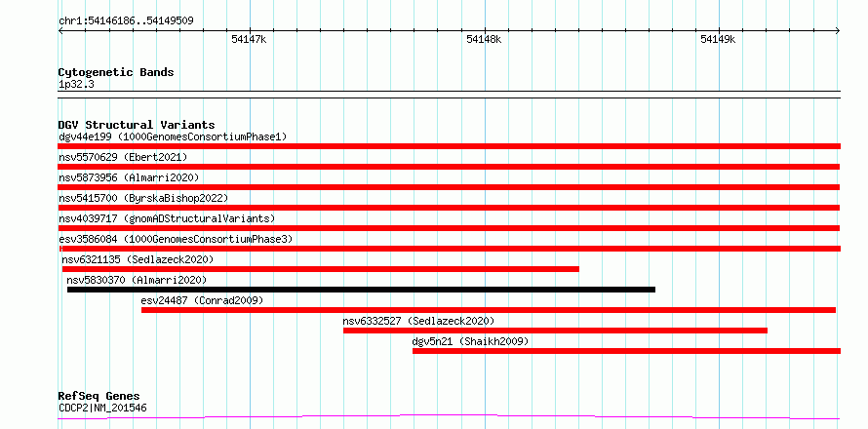Viewport: 868px width, 429px height.
Task: Click the DGV Structural Variants track title
Action: 137,125
